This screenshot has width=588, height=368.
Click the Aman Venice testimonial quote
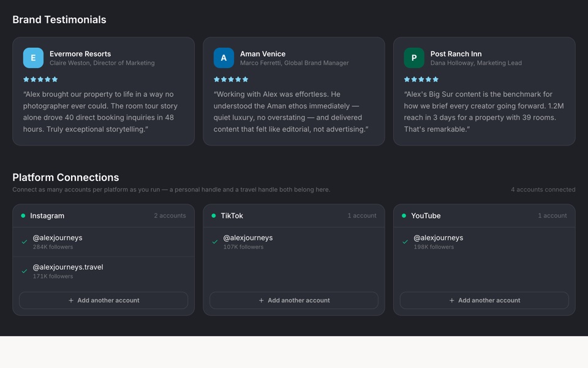tap(291, 112)
